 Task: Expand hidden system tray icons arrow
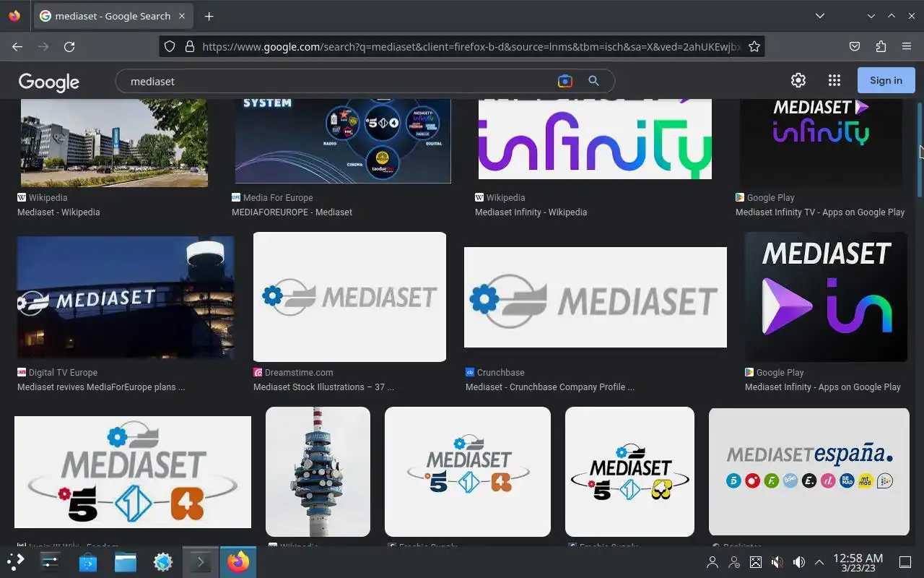pos(819,562)
